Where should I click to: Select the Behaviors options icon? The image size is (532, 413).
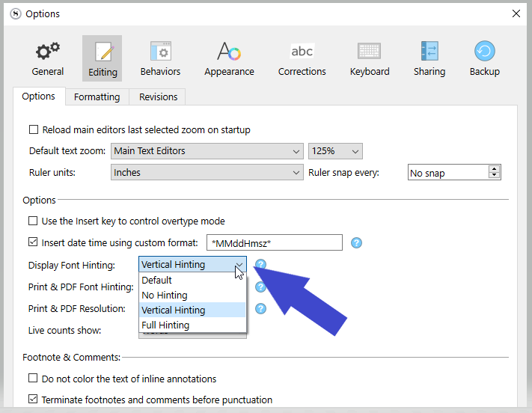(160, 58)
